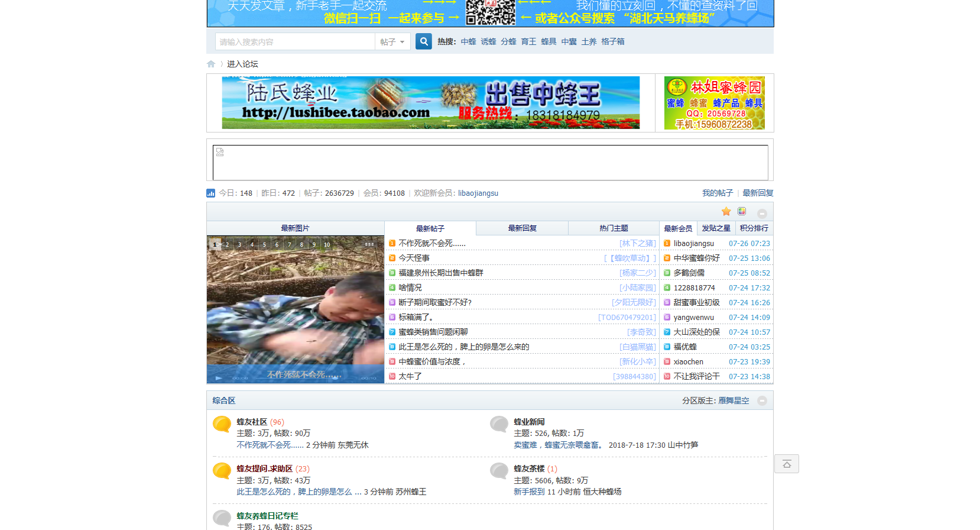The height and width of the screenshot is (530, 980).
Task: Click hot search term 中蜂
Action: (x=468, y=42)
